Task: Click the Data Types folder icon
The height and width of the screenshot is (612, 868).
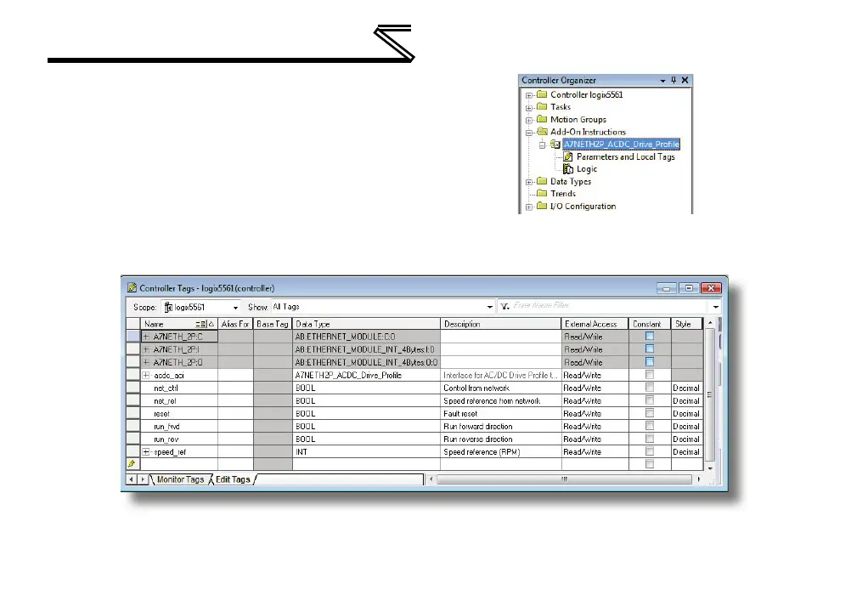Action: coord(542,181)
